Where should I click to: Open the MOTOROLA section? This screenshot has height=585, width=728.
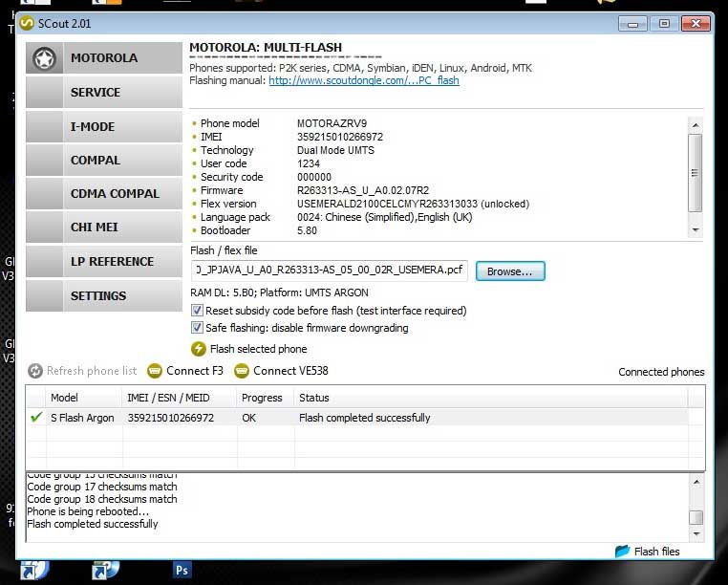tap(104, 58)
